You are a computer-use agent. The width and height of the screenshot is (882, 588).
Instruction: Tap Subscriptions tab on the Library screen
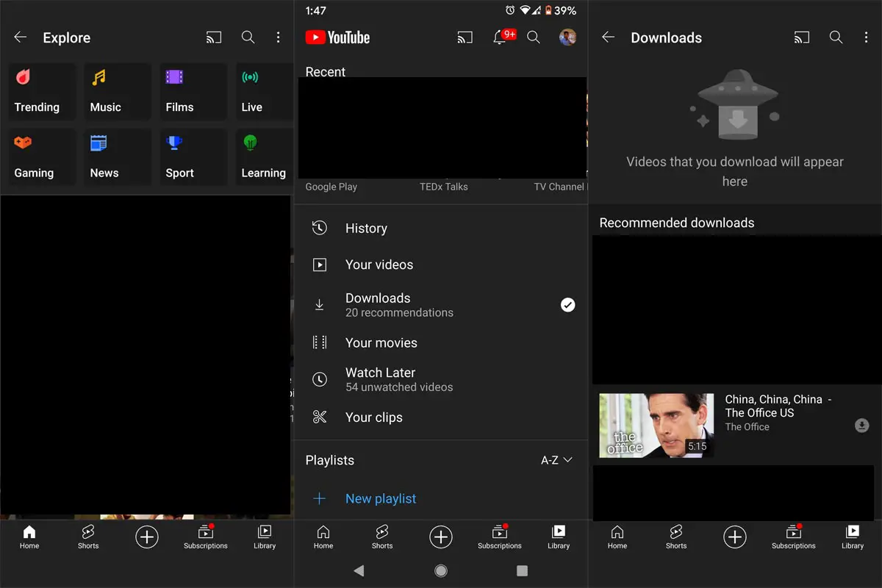(500, 537)
